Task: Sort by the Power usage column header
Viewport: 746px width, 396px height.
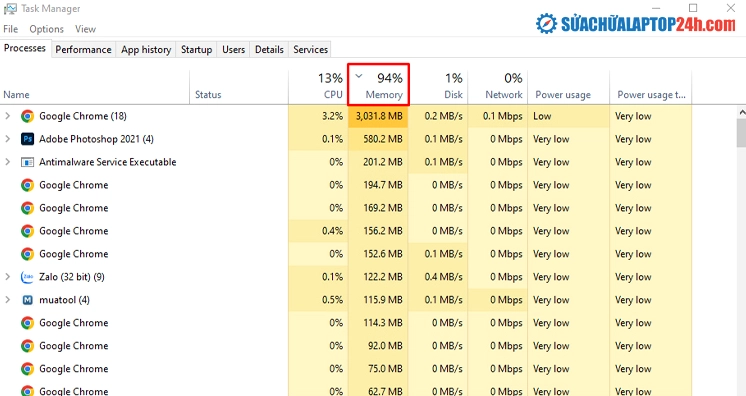Action: [x=569, y=87]
